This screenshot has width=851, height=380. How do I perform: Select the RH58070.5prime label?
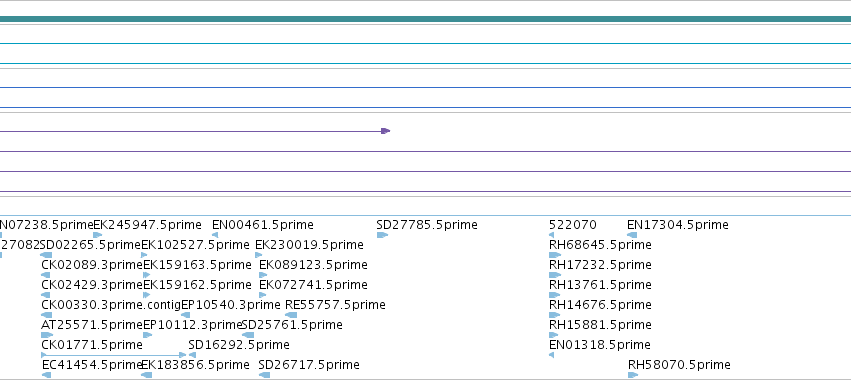click(679, 365)
